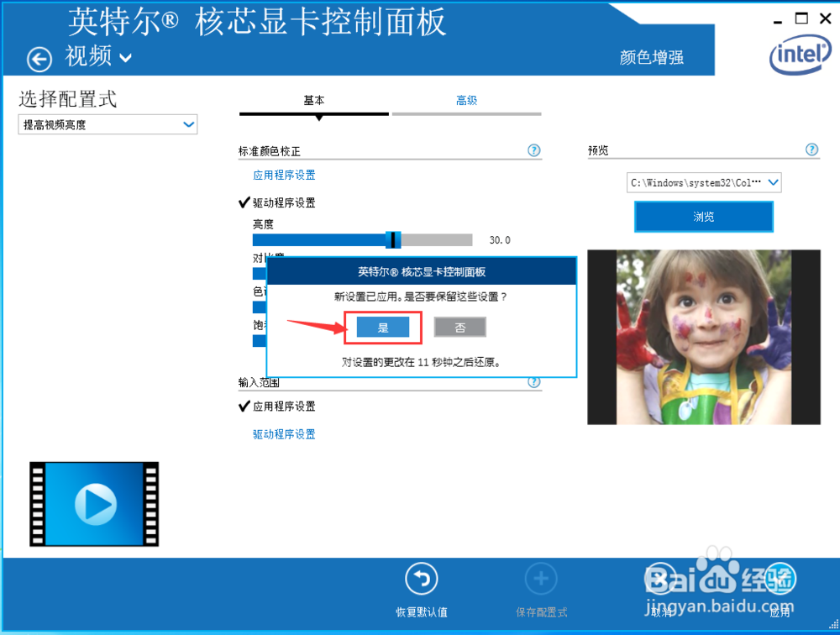Viewport: 840px width, 635px height.
Task: Maximize the control panel window
Action: click(x=801, y=18)
